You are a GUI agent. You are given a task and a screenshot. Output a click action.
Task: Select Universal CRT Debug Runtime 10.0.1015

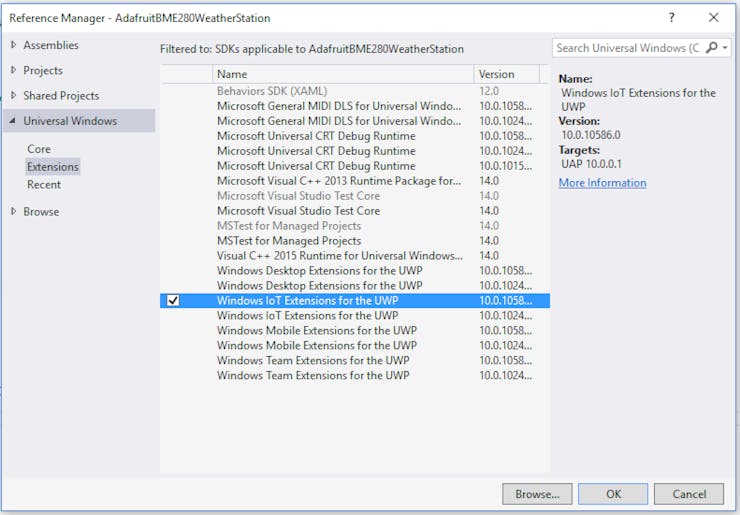click(355, 166)
